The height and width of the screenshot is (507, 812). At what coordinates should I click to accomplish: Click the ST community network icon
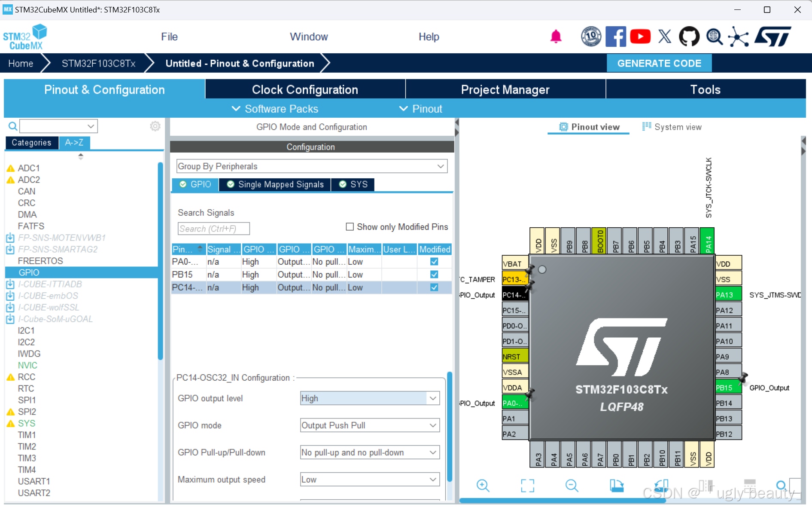click(738, 37)
